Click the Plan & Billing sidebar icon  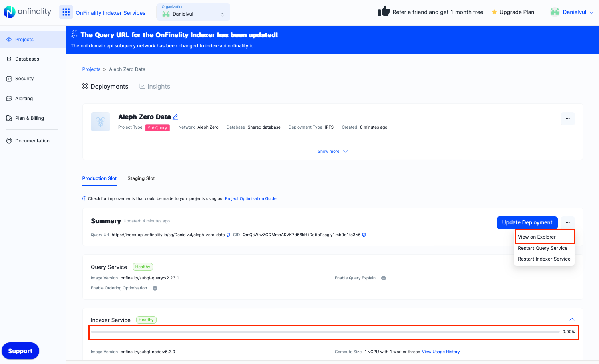[x=9, y=118]
